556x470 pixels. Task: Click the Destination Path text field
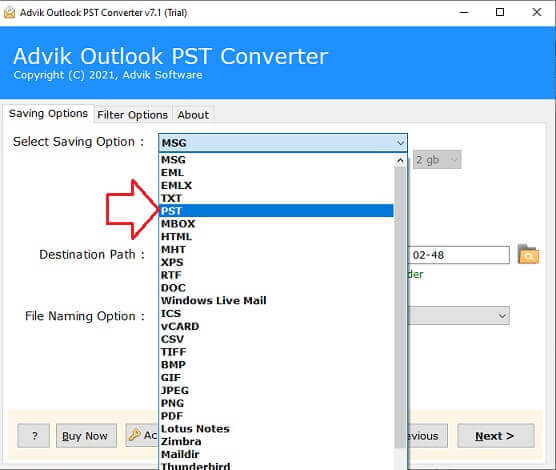coord(458,255)
